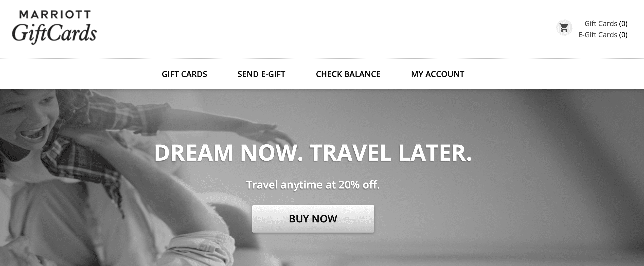The width and height of the screenshot is (644, 266).
Task: Open MY ACCOUNT section
Action: pos(438,74)
